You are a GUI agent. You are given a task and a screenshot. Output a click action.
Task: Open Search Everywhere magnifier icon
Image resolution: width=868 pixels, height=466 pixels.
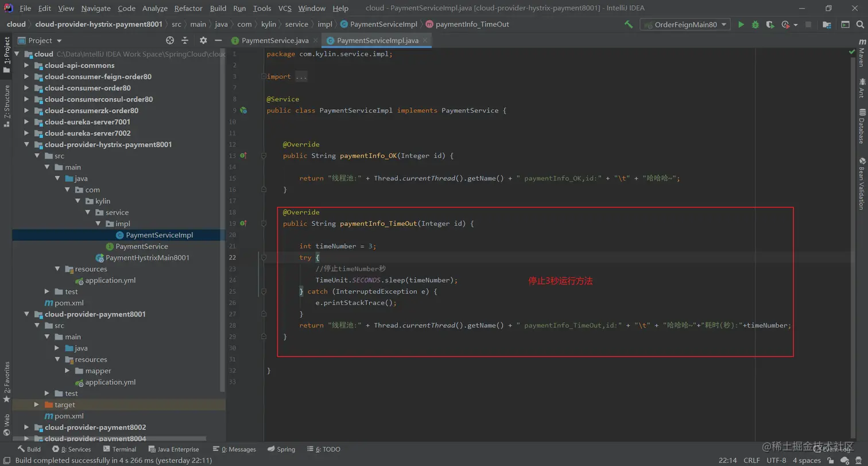[860, 25]
